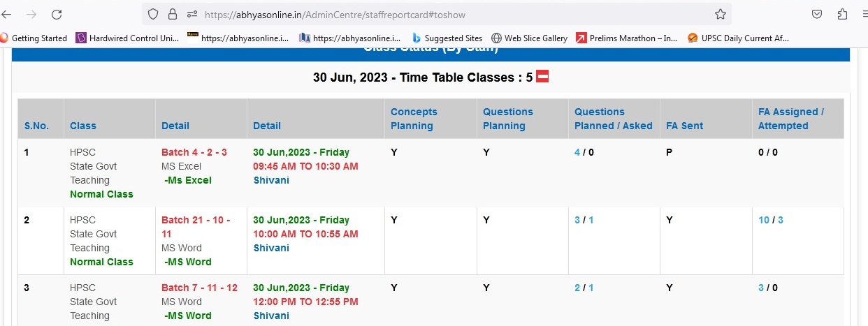
Task: Click the browser back arrow
Action: [7, 14]
